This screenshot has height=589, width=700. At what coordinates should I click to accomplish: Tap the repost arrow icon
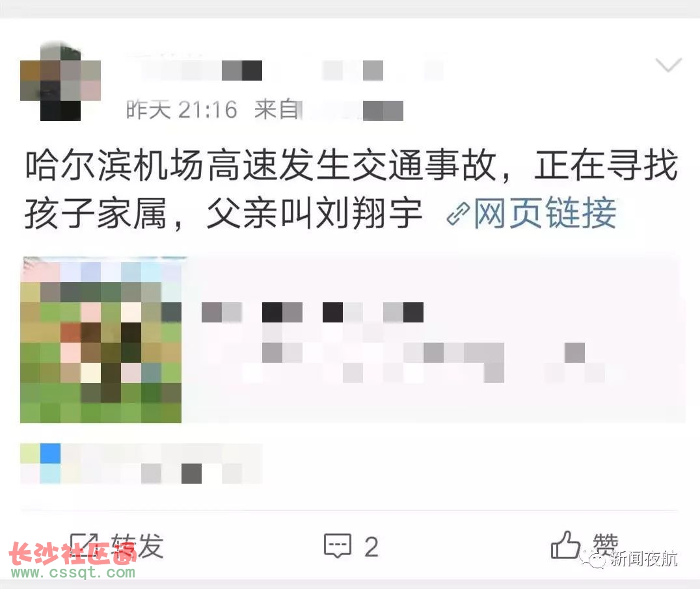click(85, 545)
